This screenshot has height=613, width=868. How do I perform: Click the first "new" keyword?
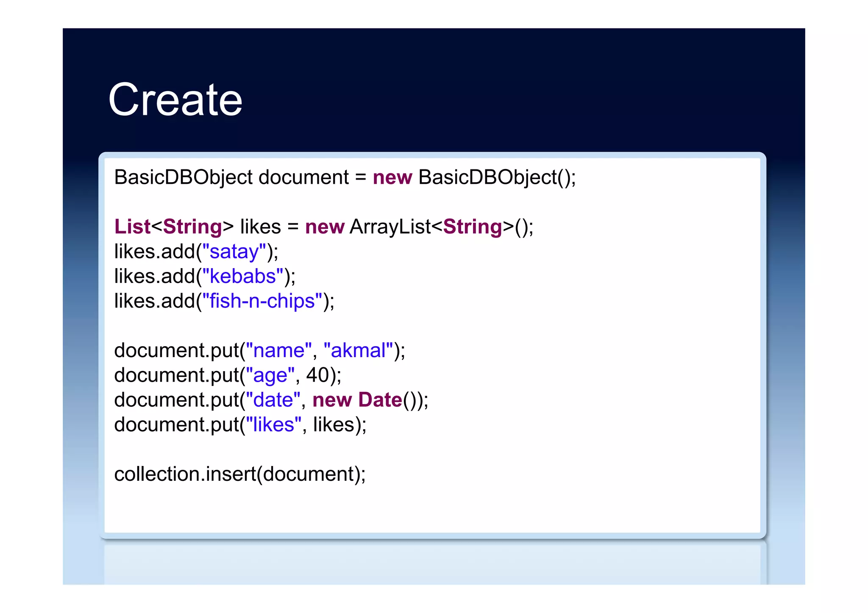[x=392, y=177]
